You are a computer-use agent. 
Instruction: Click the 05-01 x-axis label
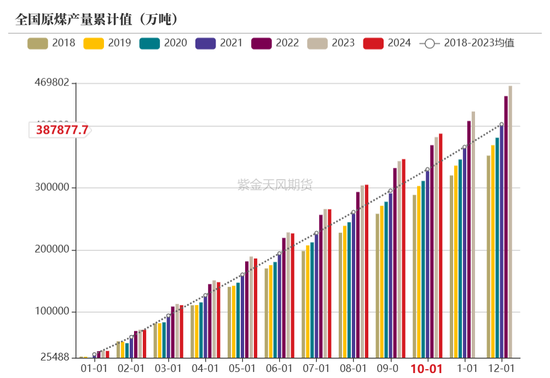pos(242,369)
